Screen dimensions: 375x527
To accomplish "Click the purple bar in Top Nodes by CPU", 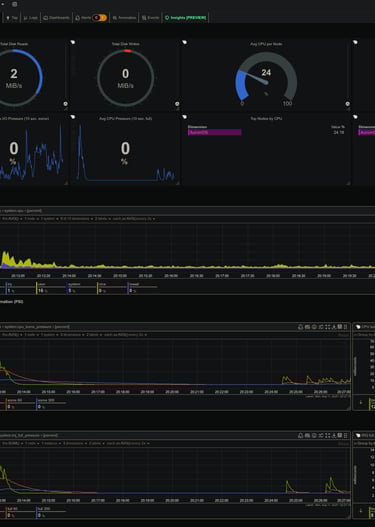I will [214, 132].
